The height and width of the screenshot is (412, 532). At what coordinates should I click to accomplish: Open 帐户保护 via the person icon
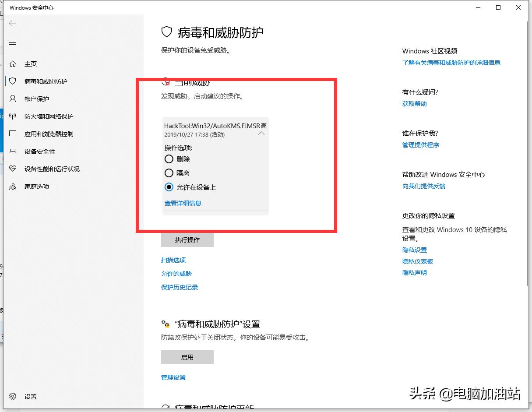[x=12, y=99]
